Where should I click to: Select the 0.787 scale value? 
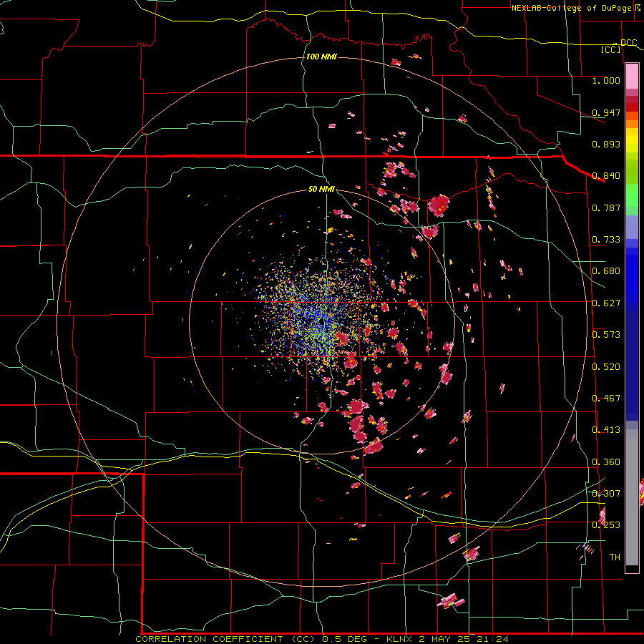[x=606, y=208]
